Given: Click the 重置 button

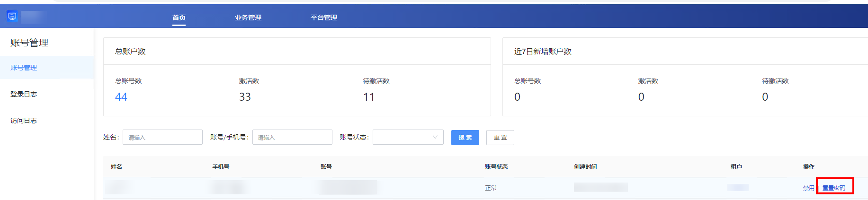Looking at the screenshot, I should (500, 138).
